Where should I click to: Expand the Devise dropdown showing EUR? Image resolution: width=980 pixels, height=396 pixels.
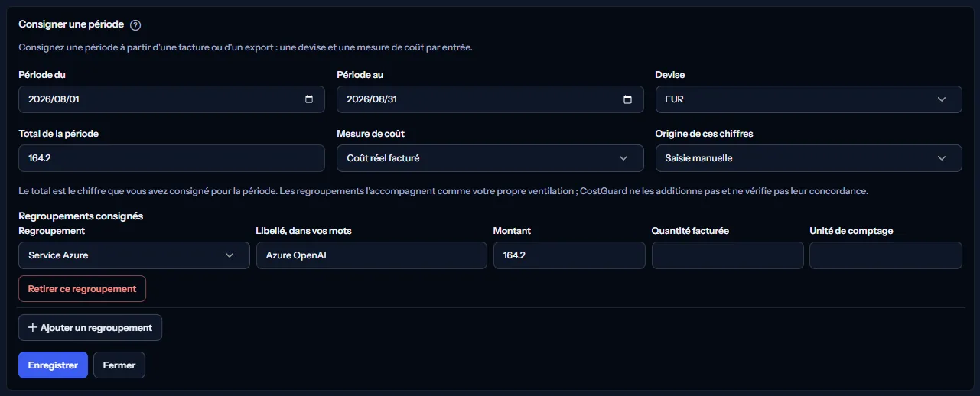(x=809, y=99)
